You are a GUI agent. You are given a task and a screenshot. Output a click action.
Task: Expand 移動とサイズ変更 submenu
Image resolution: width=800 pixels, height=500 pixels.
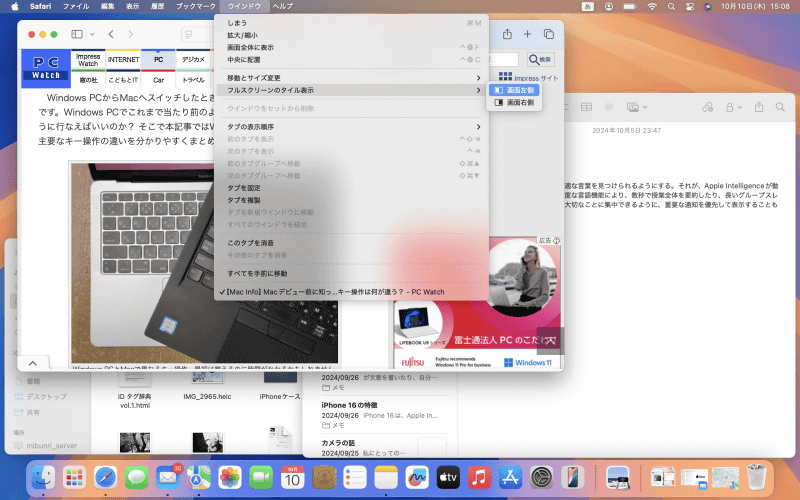(x=351, y=78)
